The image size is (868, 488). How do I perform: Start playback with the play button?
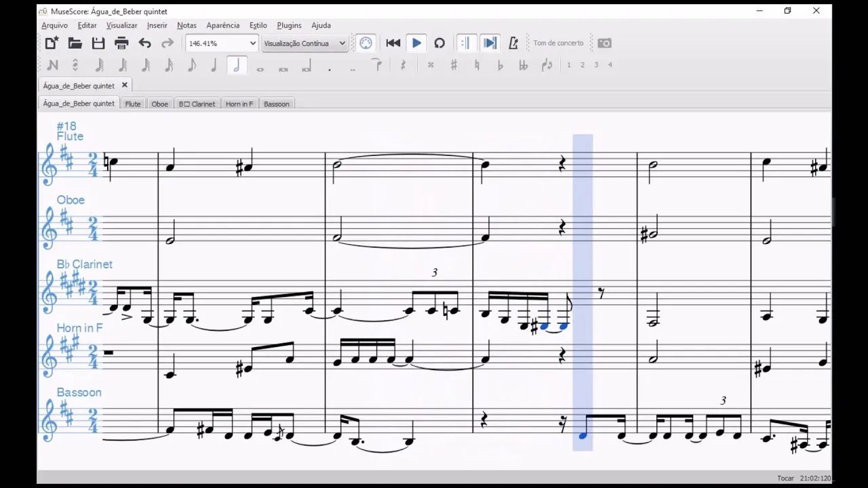416,43
